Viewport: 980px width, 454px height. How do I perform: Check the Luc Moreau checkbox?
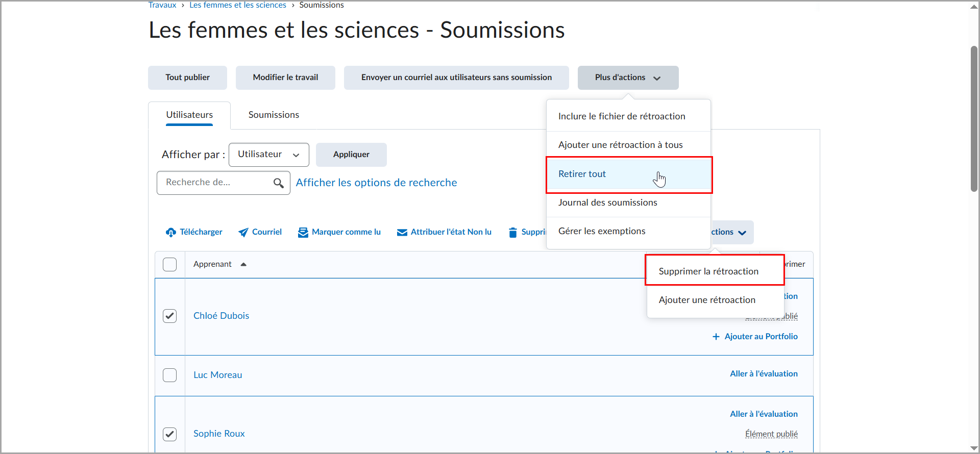point(169,375)
